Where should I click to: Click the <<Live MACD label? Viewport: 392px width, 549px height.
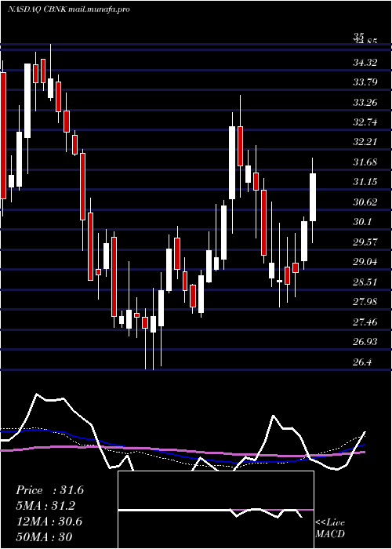pos(330,528)
